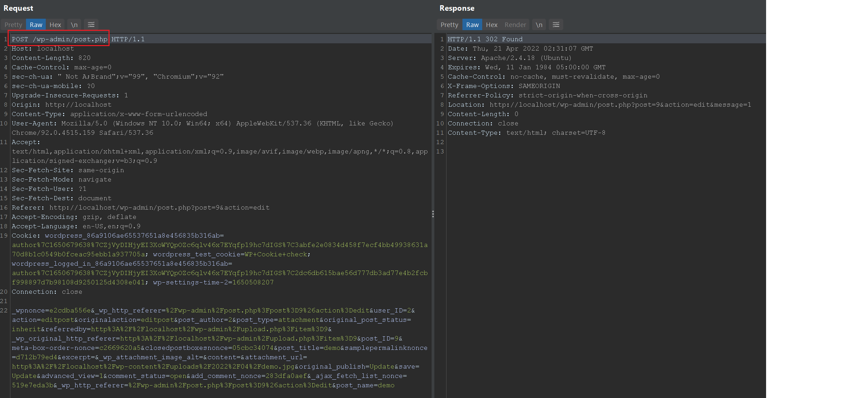The width and height of the screenshot is (868, 398).
Task: Open the Hex tab in Request pane
Action: (x=55, y=25)
